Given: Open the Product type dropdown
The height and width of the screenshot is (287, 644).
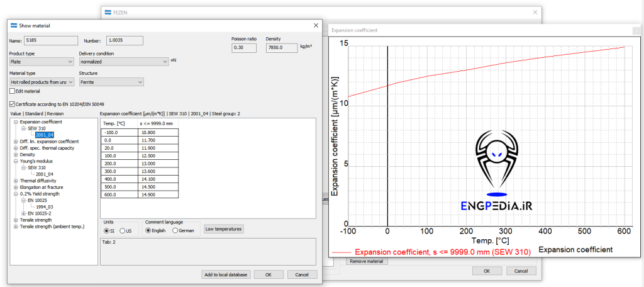Looking at the screenshot, I should coord(42,62).
